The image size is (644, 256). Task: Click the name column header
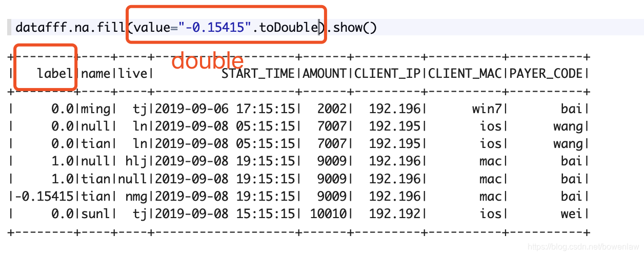[x=95, y=74]
